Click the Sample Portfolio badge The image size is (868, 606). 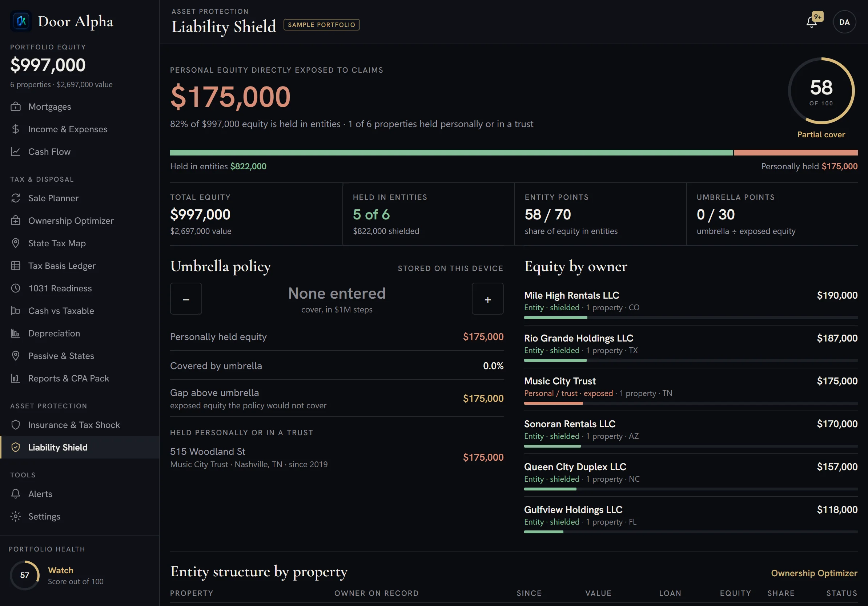[321, 25]
